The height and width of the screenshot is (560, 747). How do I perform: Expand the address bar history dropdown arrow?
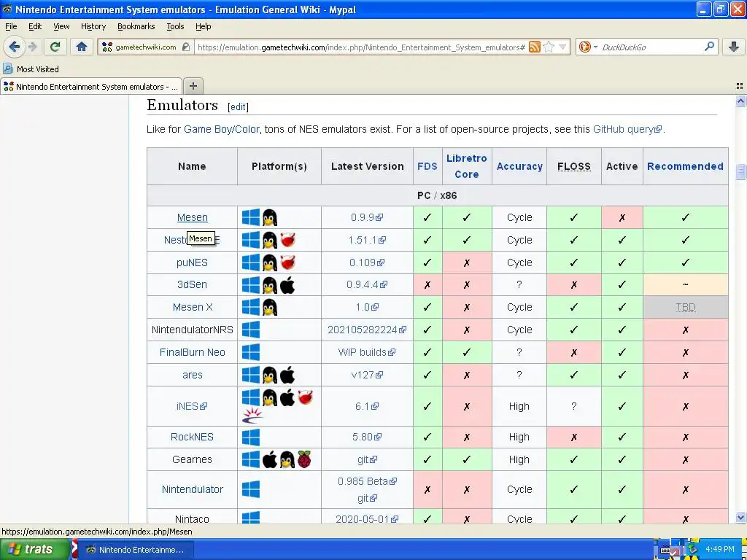click(x=562, y=47)
